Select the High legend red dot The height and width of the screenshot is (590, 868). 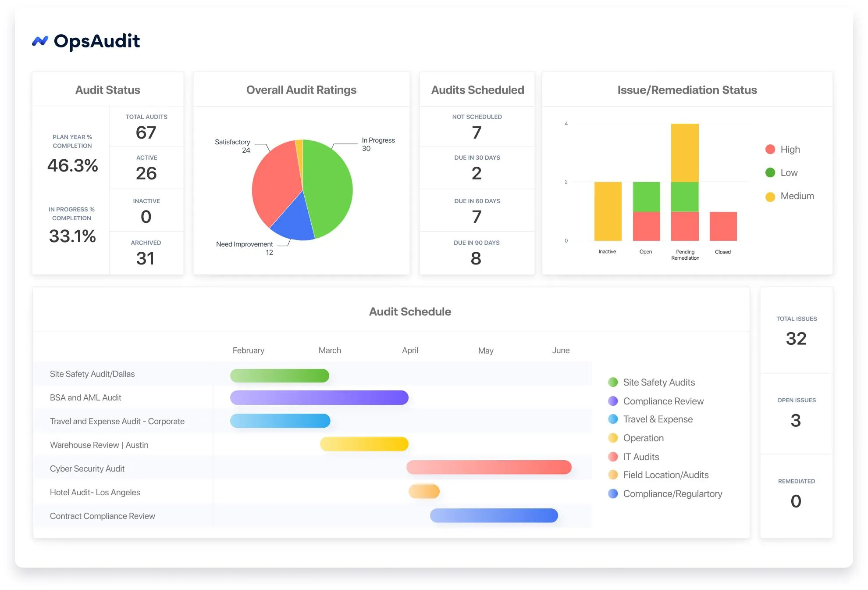[x=770, y=149]
